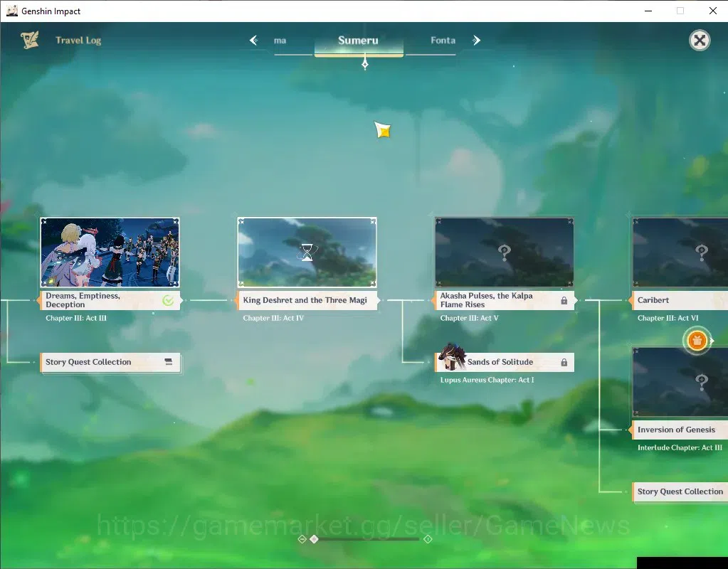
Task: Click the timeline scroll handle at the bottom
Action: tap(315, 539)
